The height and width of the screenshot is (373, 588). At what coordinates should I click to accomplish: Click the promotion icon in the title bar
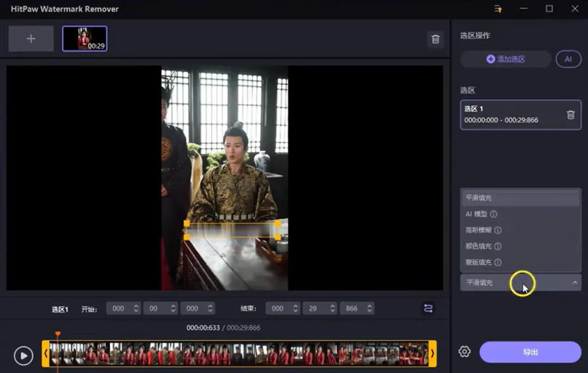click(x=497, y=9)
